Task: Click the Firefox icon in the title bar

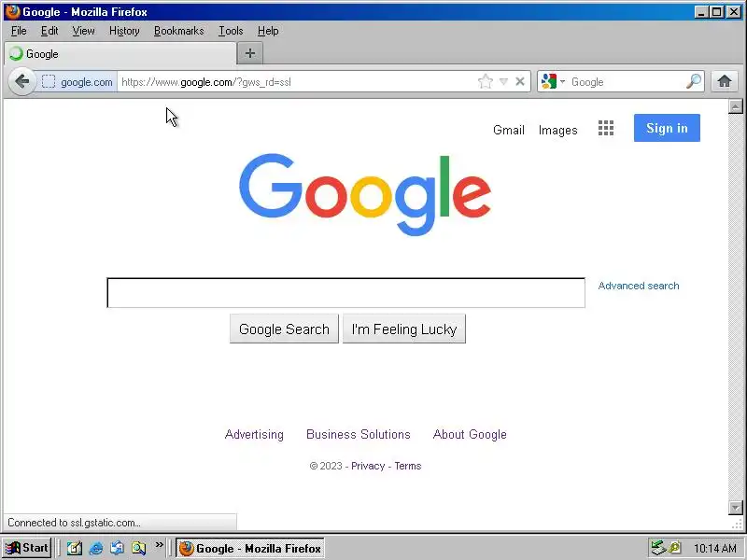Action: coord(12,11)
